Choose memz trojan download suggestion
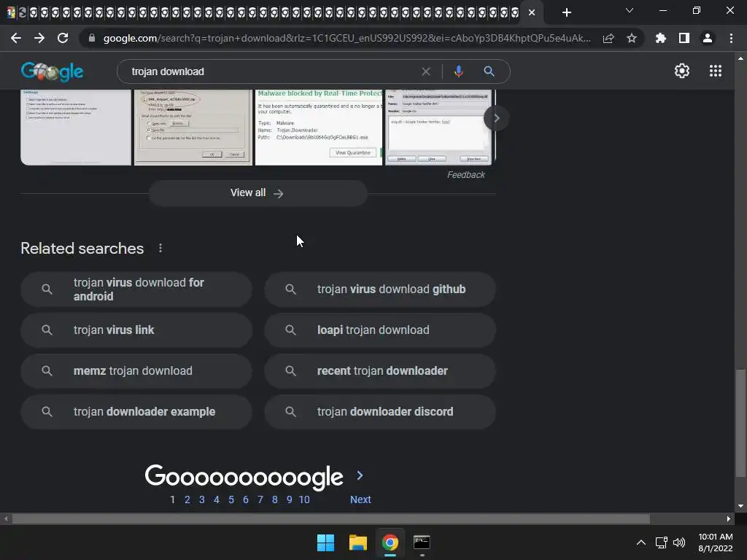Screen dimensions: 747x560 pos(136,371)
